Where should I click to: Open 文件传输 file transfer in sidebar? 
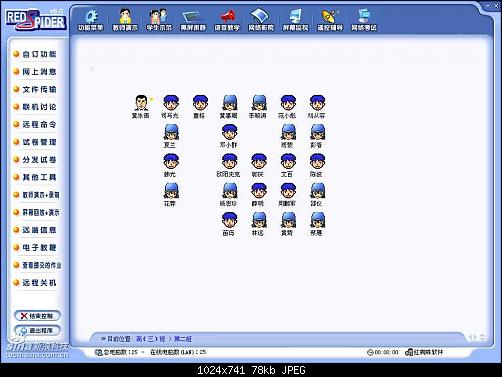(35, 89)
